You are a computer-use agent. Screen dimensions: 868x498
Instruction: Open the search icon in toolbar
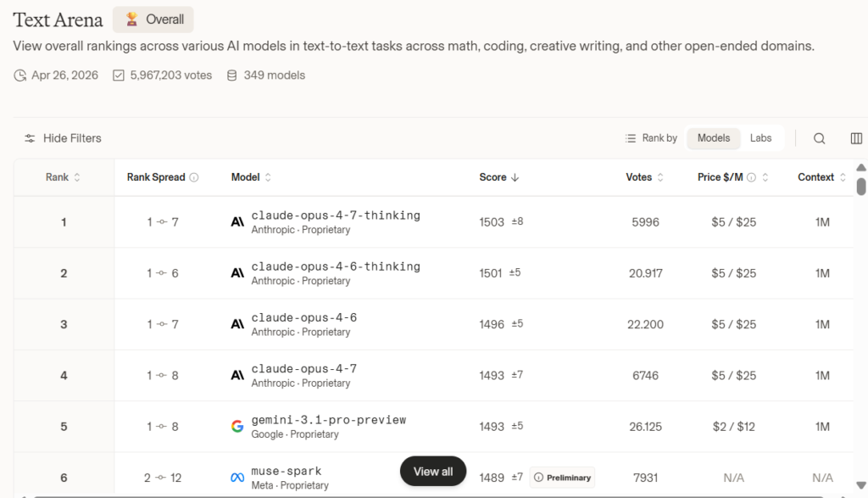820,138
